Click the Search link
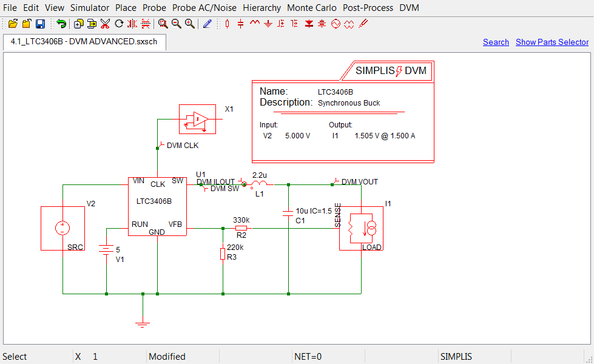Screen dimensions: 594x364 496,42
